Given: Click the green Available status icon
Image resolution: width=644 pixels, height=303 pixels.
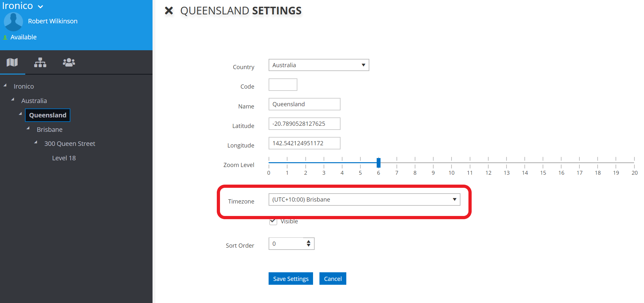Looking at the screenshot, I should click(x=5, y=37).
